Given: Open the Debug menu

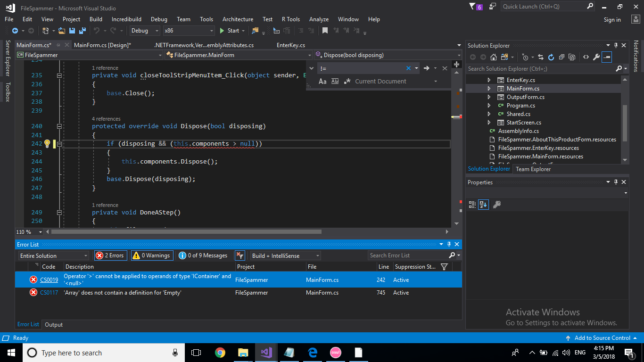Looking at the screenshot, I should click(159, 19).
